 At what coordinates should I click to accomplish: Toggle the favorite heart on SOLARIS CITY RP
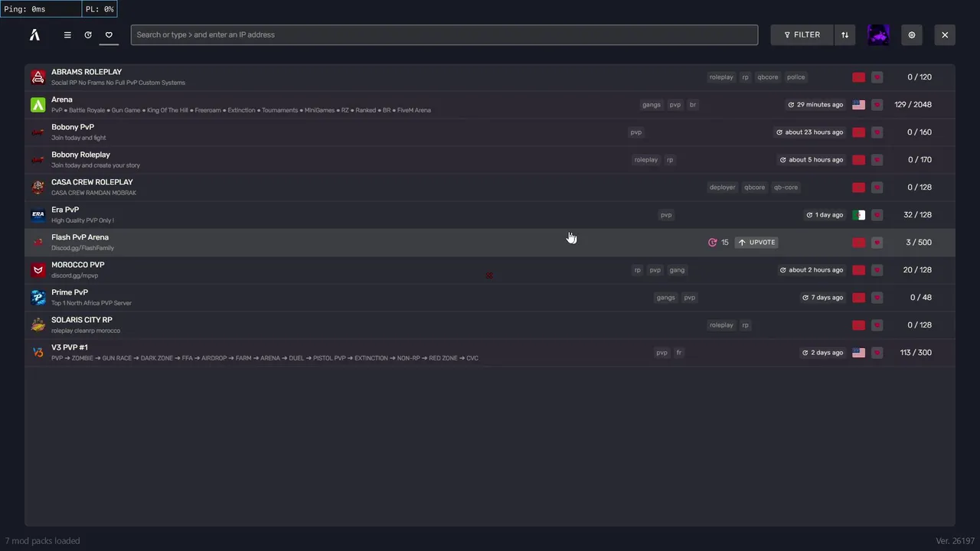coord(877,324)
